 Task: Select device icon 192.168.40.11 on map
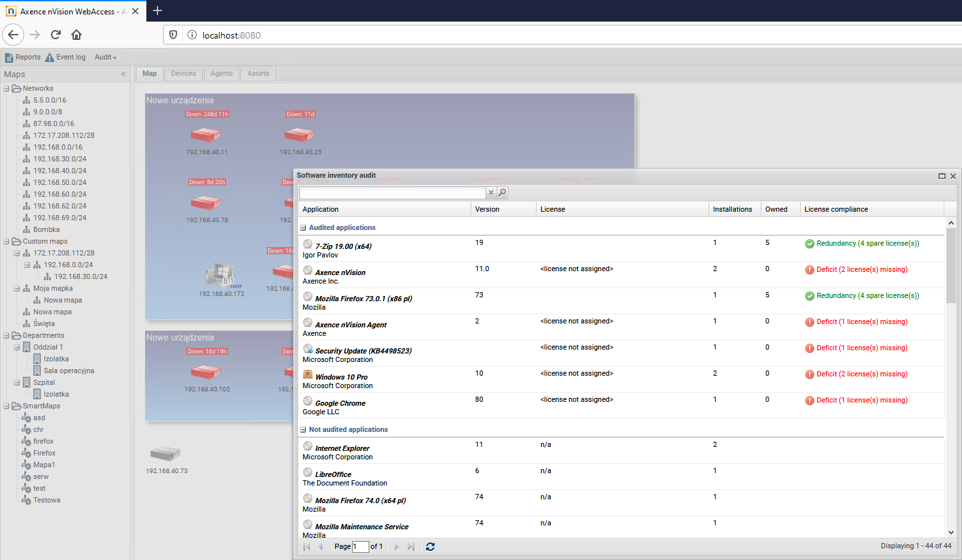point(206,135)
